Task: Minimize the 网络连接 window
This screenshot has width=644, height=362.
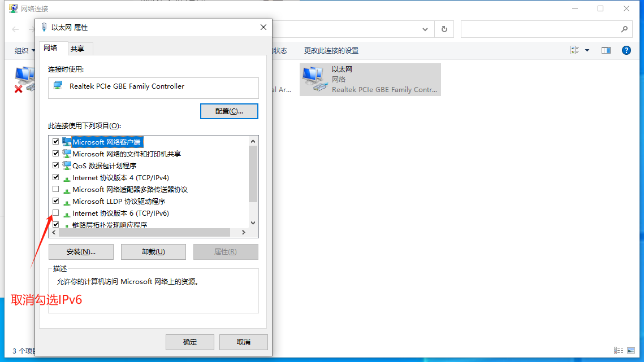Action: (x=575, y=8)
